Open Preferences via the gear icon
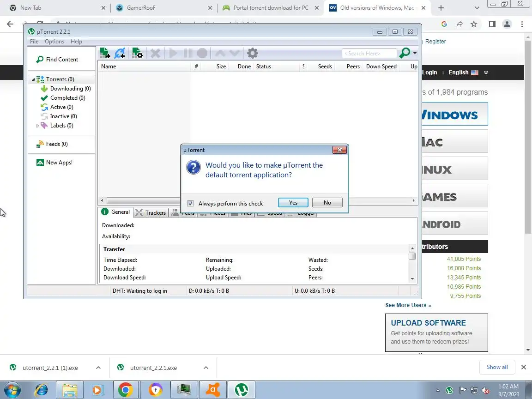532x399 pixels. [253, 53]
